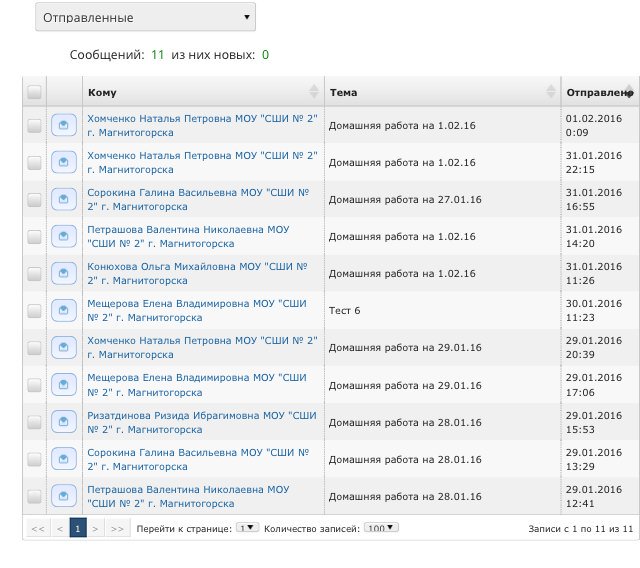Open Хомченко recipient link sent 31.01.2016 22:15

tap(202, 162)
